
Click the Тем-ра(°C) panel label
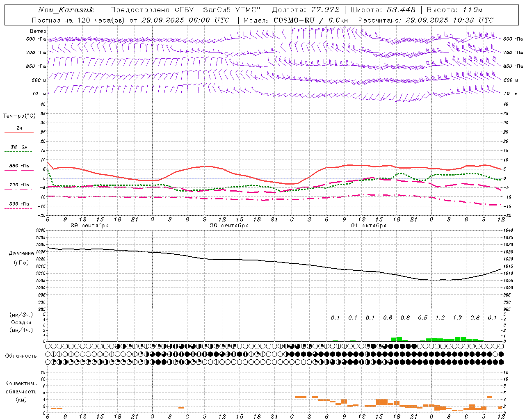point(19,116)
